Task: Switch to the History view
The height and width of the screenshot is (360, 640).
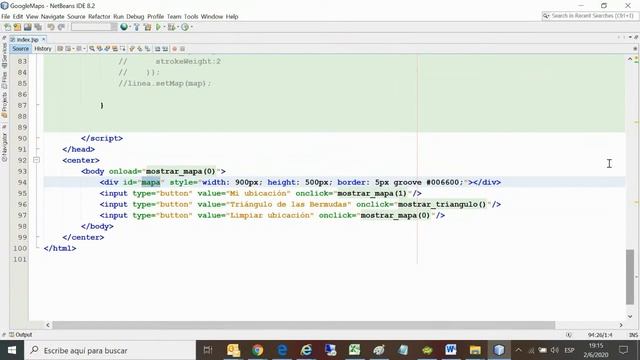Action: tap(42, 49)
